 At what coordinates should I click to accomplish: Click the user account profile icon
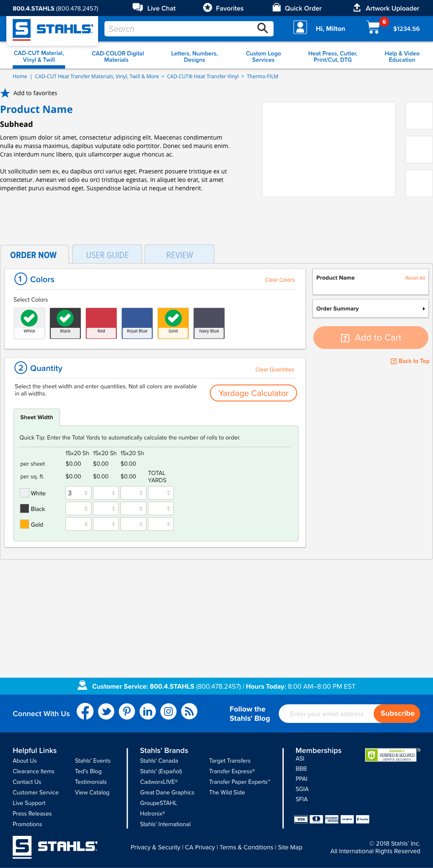click(300, 28)
